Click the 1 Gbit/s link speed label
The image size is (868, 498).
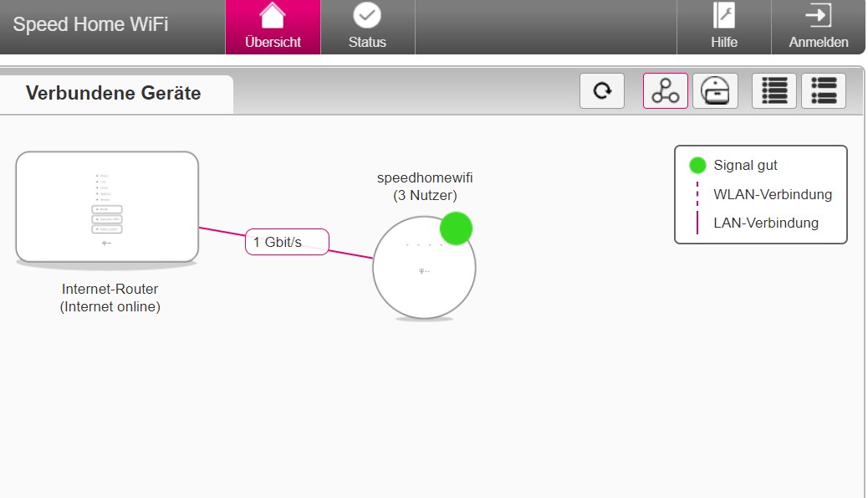(287, 242)
